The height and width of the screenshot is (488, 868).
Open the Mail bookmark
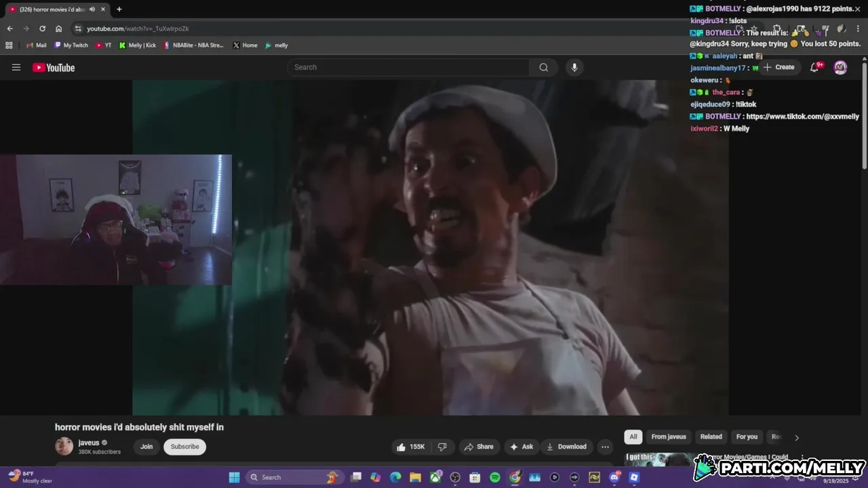point(36,45)
